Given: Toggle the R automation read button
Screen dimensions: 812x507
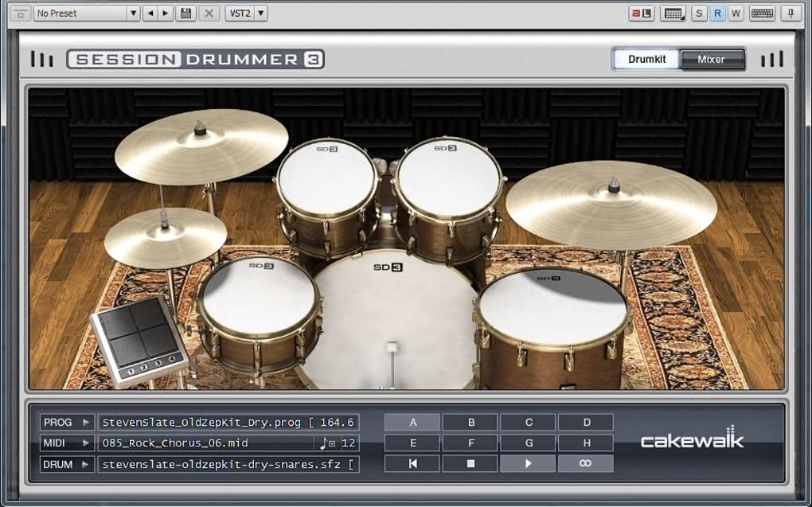Looking at the screenshot, I should pyautogui.click(x=717, y=14).
